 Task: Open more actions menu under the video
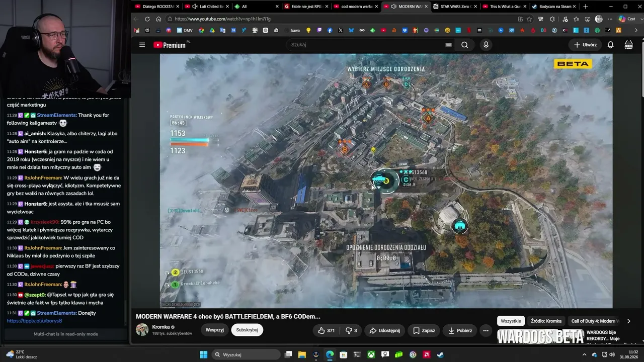(486, 330)
